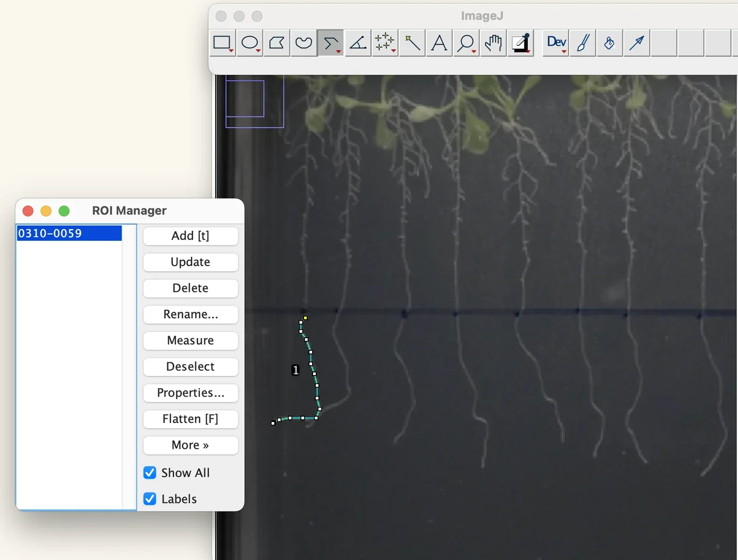
Task: Uncheck the Labels checkbox
Action: pyautogui.click(x=150, y=499)
